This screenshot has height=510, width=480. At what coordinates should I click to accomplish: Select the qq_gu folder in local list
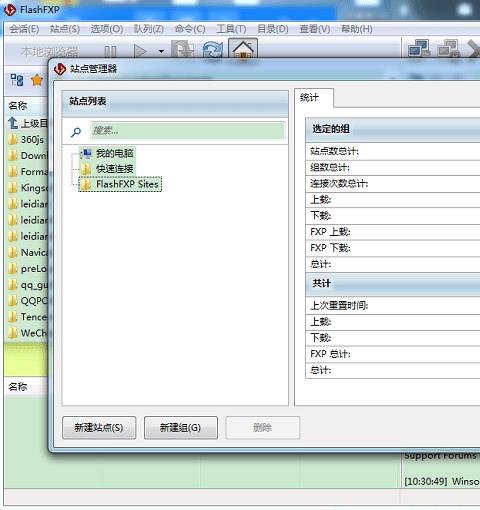point(28,285)
